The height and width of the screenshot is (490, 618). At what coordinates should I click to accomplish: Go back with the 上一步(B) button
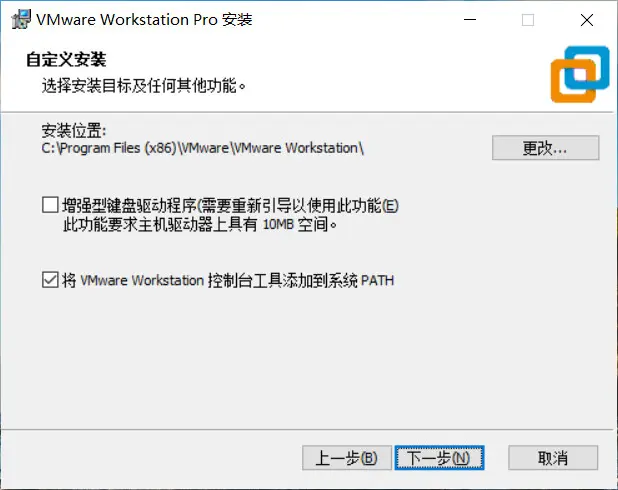coord(347,458)
